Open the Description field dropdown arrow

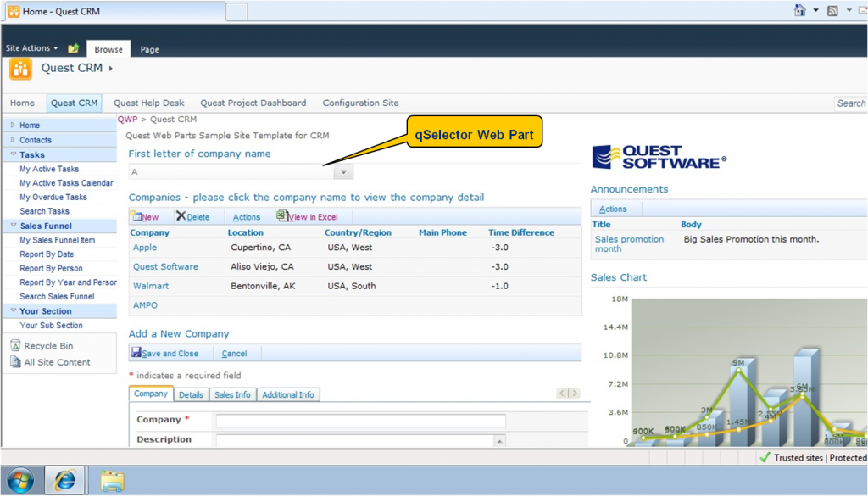click(x=499, y=441)
